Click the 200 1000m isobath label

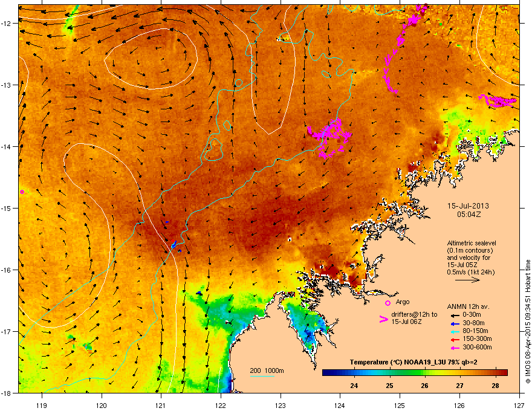coord(267,371)
